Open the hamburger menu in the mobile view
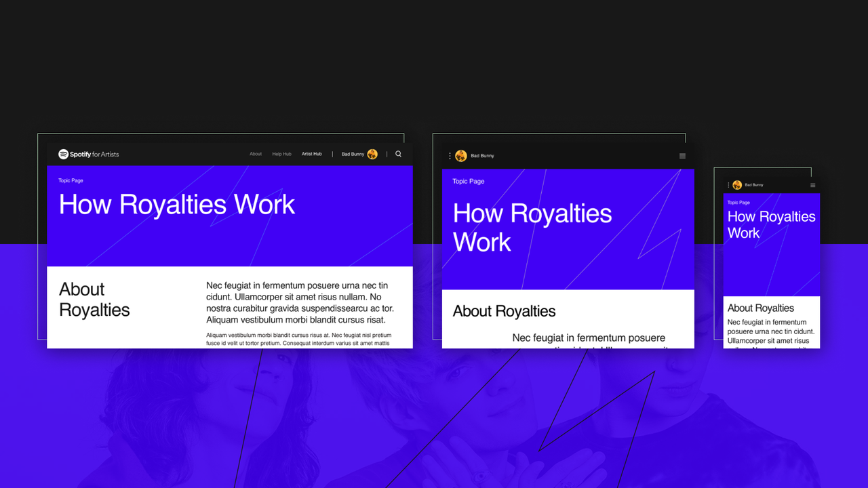This screenshot has height=488, width=868. 812,185
